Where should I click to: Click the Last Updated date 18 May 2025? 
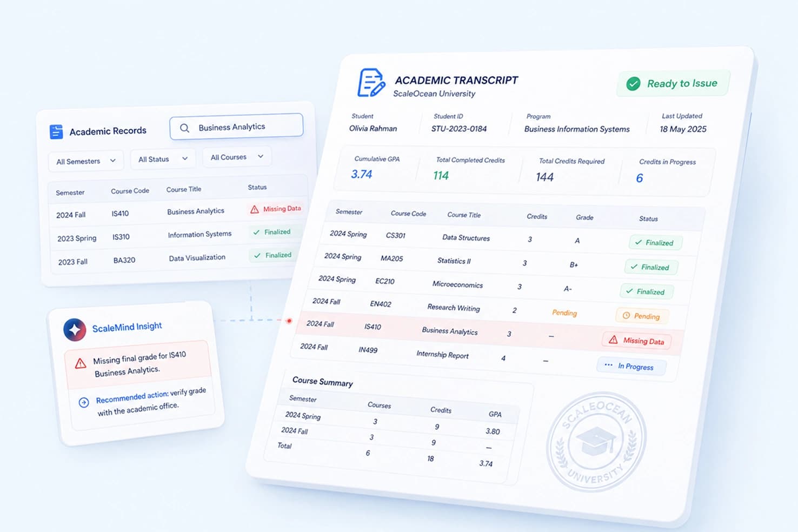pos(683,129)
